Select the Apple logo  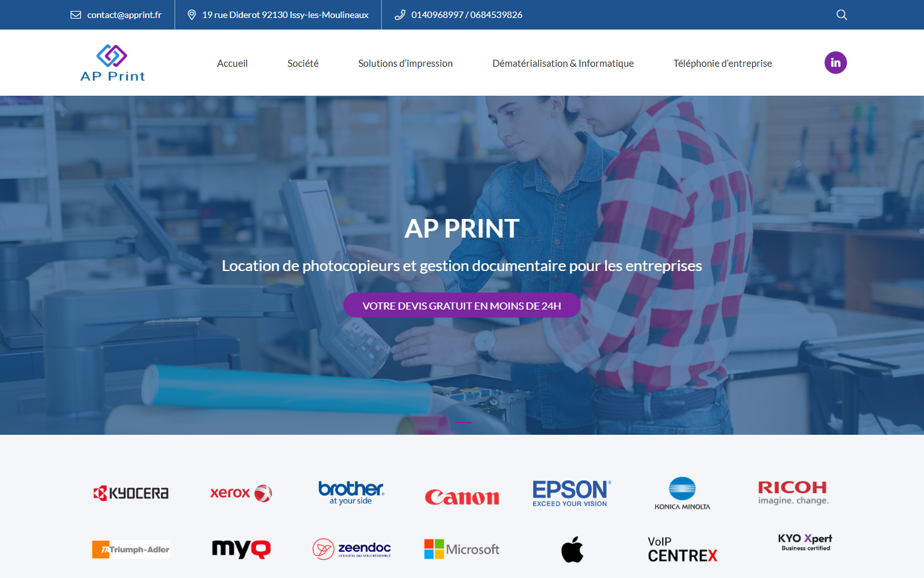pos(572,549)
